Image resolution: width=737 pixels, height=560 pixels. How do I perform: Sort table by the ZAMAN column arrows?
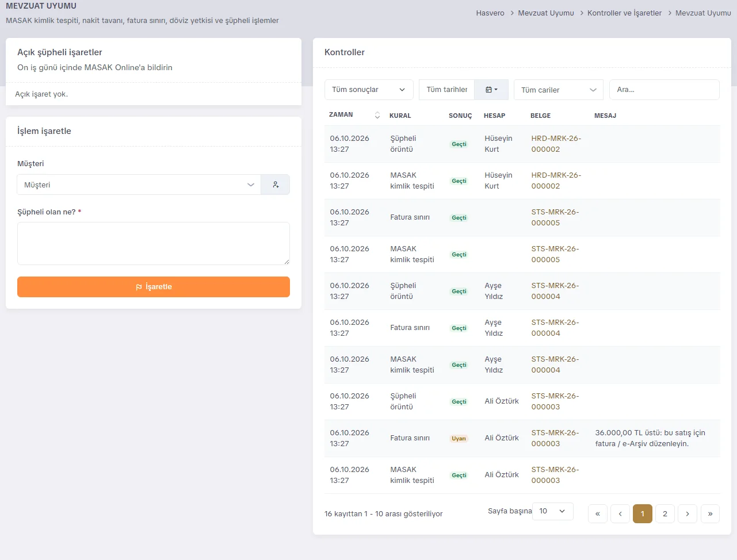[x=377, y=115]
